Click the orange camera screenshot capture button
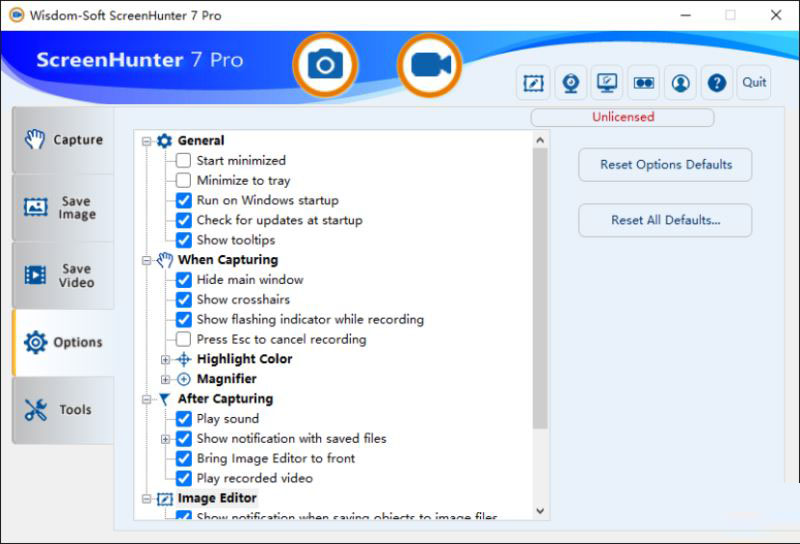This screenshot has width=800, height=544. tap(325, 65)
